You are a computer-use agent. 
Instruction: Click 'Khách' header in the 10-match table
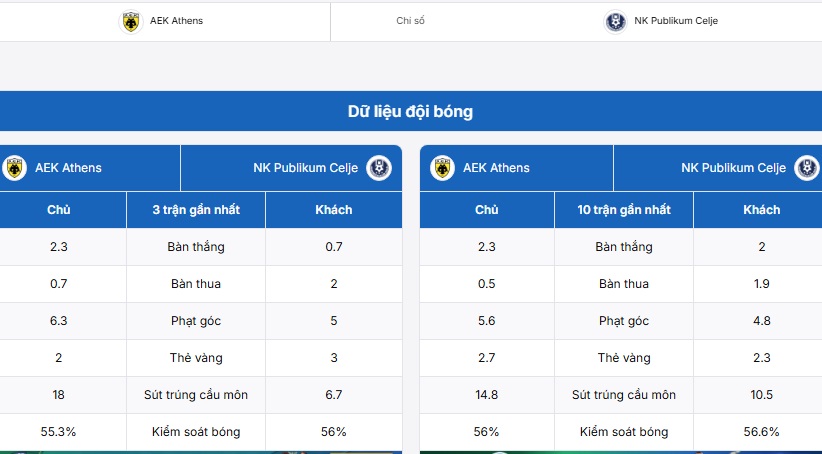click(761, 210)
